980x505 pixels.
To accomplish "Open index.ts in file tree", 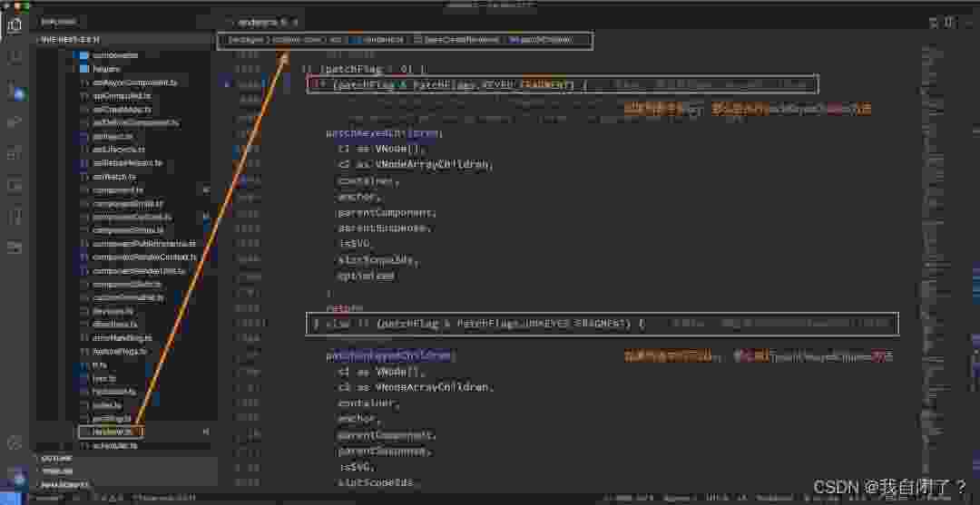I will (x=107, y=405).
